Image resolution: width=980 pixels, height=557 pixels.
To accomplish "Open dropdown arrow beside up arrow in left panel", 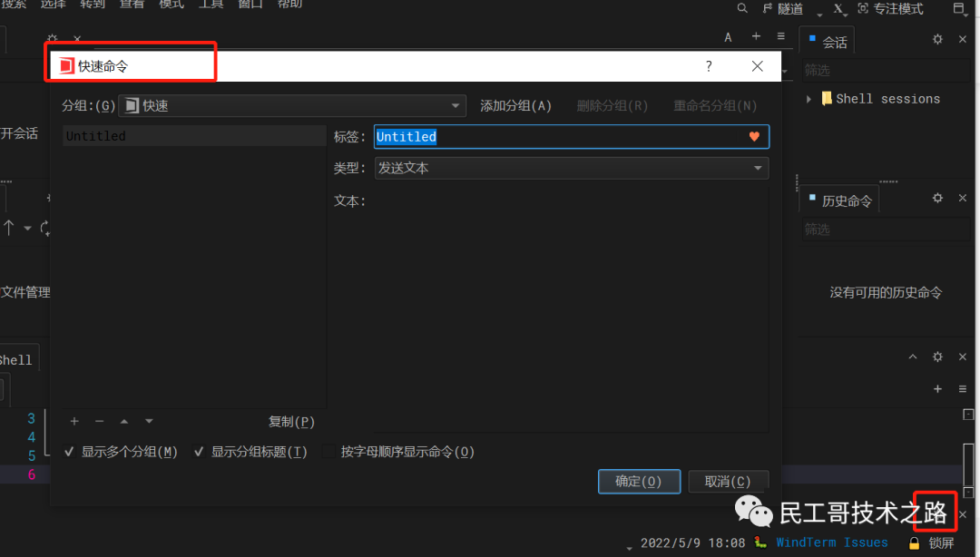I will [27, 229].
